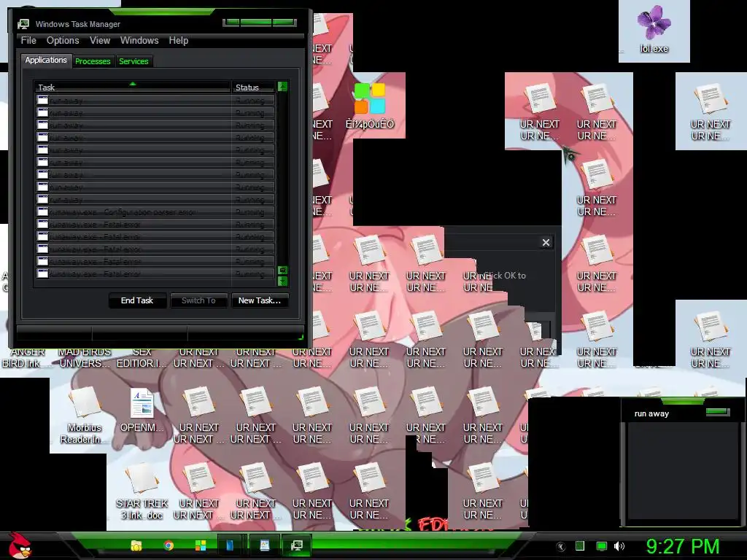Viewport: 747px width, 560px height.
Task: Open the volume speaker tray icon
Action: coord(620,546)
